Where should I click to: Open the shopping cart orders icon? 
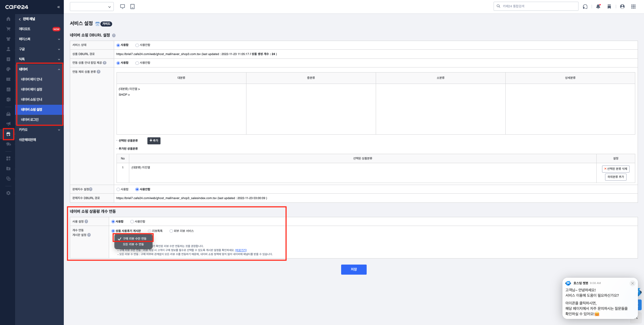[8, 29]
